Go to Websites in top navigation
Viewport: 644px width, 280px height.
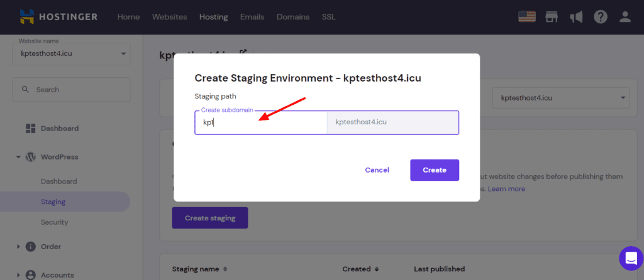click(x=169, y=17)
